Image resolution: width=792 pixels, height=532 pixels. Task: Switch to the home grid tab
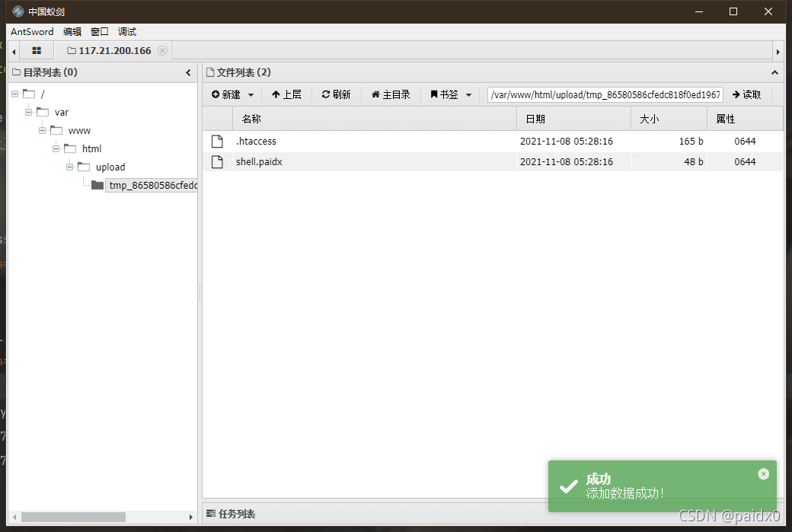[37, 50]
